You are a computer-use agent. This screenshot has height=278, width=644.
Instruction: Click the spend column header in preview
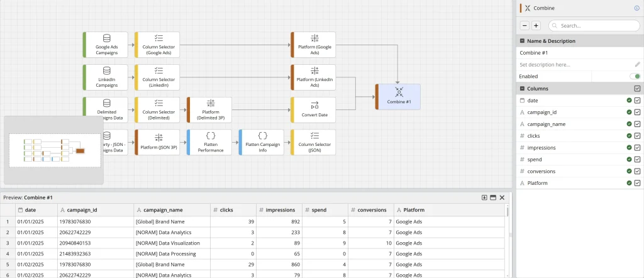pos(325,210)
